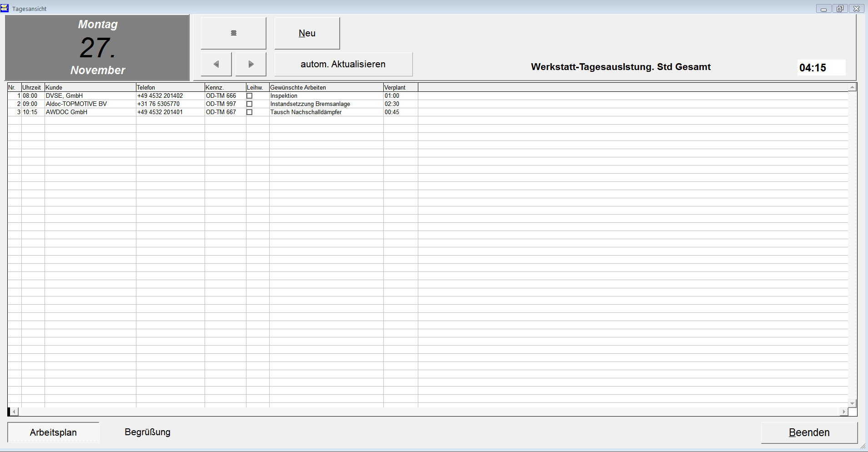Select customer AWDOC GmbH cell
This screenshot has height=452, width=868.
[90, 112]
